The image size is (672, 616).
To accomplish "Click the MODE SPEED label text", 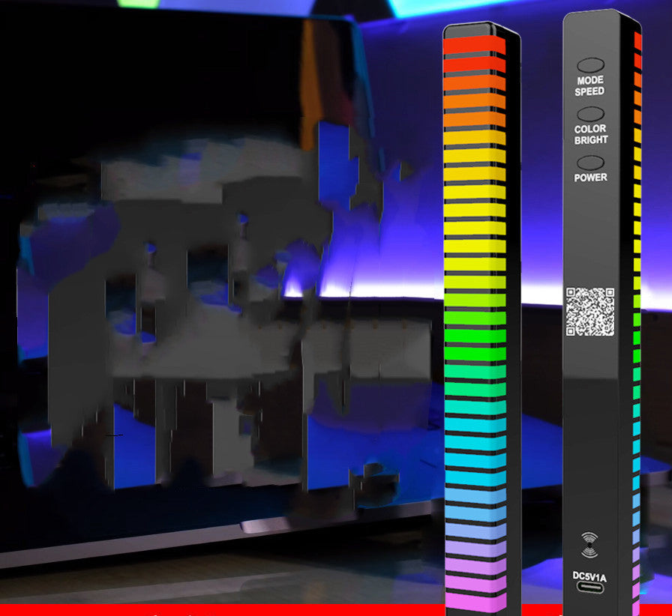I will [x=592, y=85].
